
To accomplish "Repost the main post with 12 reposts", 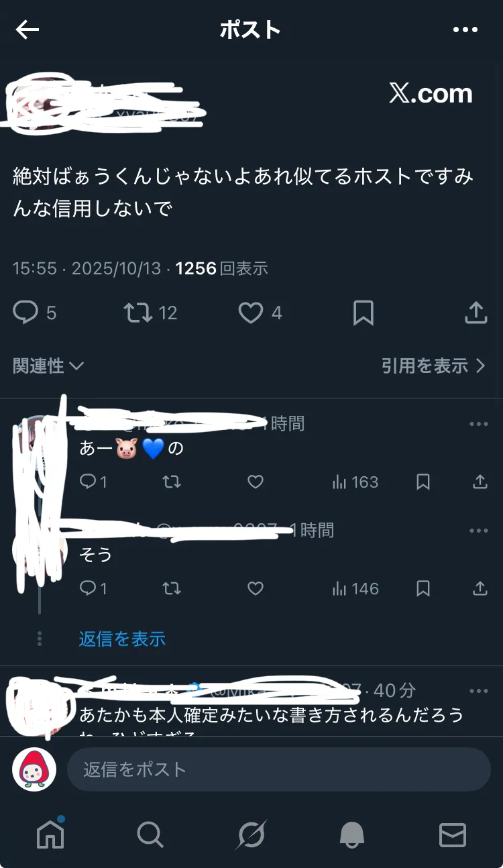I will pos(151,313).
